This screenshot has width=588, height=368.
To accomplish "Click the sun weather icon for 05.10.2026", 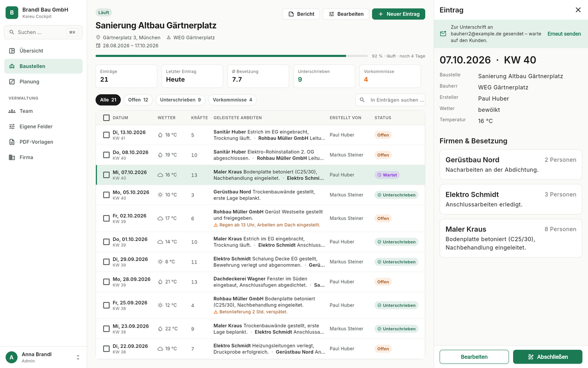I will [x=160, y=195].
